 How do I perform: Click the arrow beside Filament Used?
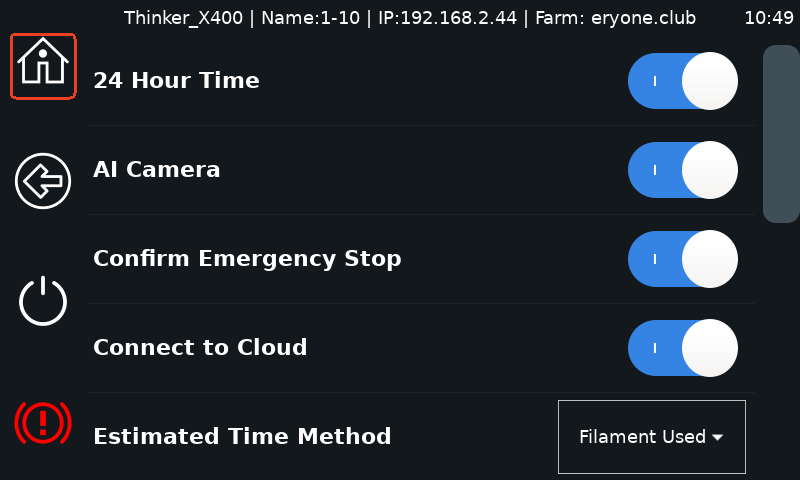pyautogui.click(x=717, y=437)
